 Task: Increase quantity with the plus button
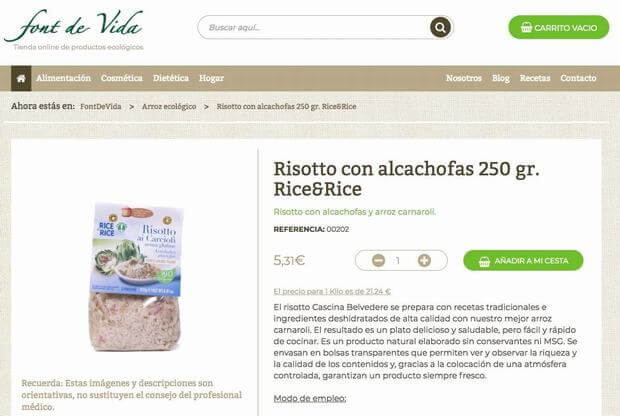pyautogui.click(x=424, y=261)
